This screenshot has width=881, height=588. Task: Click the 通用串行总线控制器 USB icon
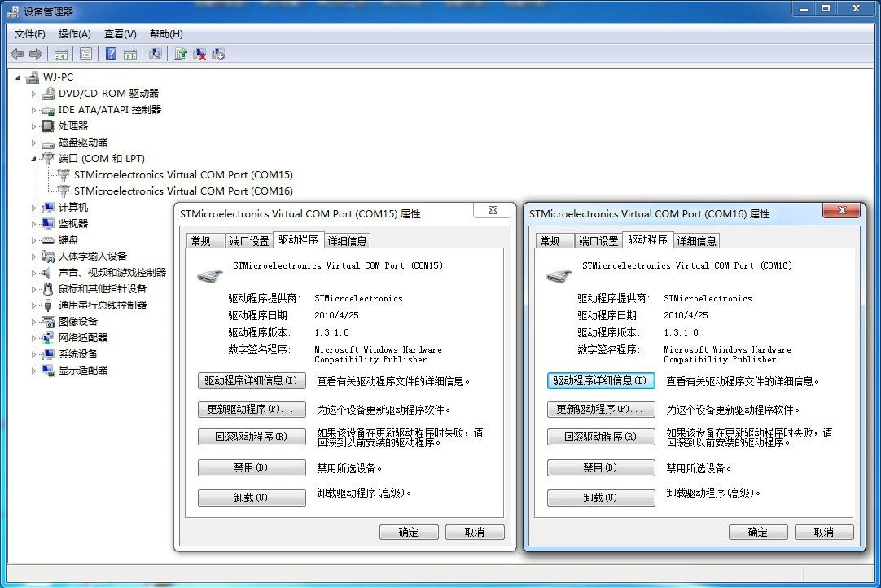pyautogui.click(x=48, y=305)
